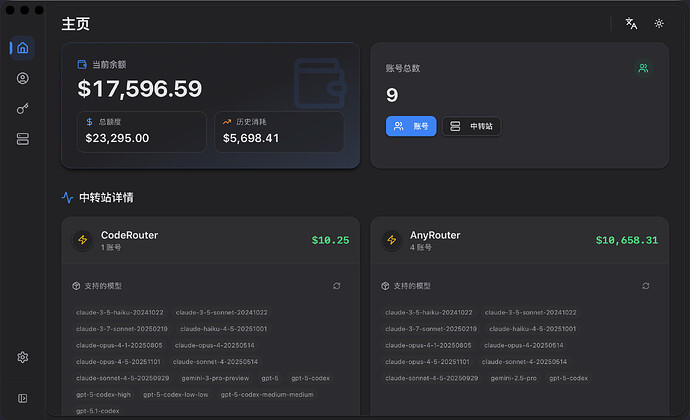Click the $5,698.41 history usage card
Screen dimensions: 690x420
tap(279, 132)
